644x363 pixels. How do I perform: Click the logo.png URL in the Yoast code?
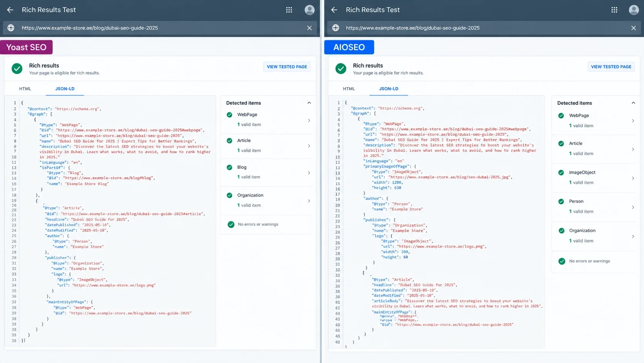click(114, 286)
